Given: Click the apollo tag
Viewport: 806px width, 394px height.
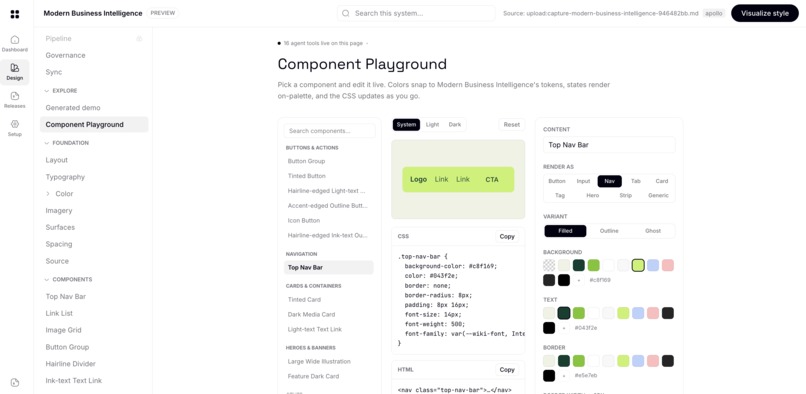Looking at the screenshot, I should pyautogui.click(x=714, y=13).
